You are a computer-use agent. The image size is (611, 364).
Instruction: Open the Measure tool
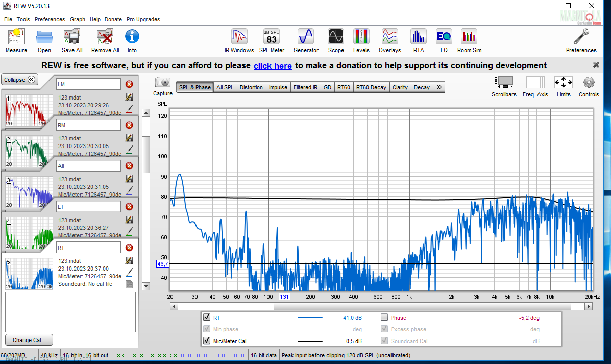coord(16,40)
